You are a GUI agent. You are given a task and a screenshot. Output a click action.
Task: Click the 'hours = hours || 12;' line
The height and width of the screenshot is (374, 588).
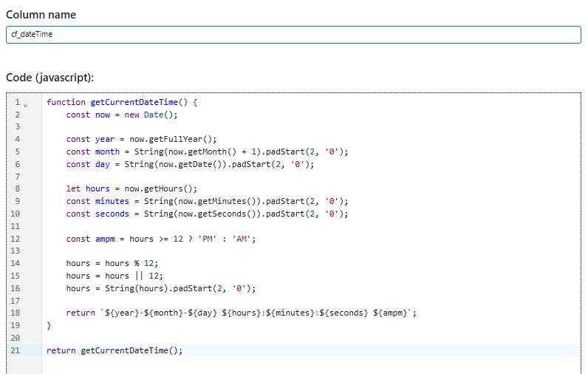pos(114,276)
